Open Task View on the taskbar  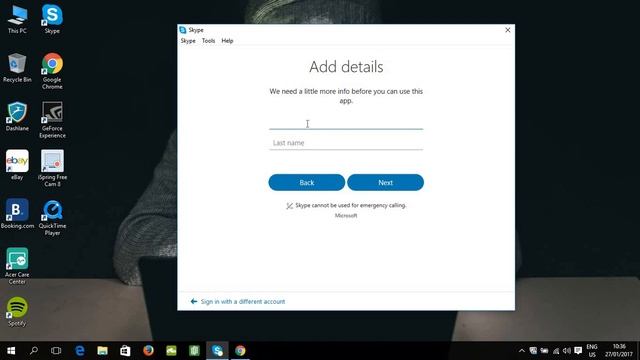click(56, 351)
